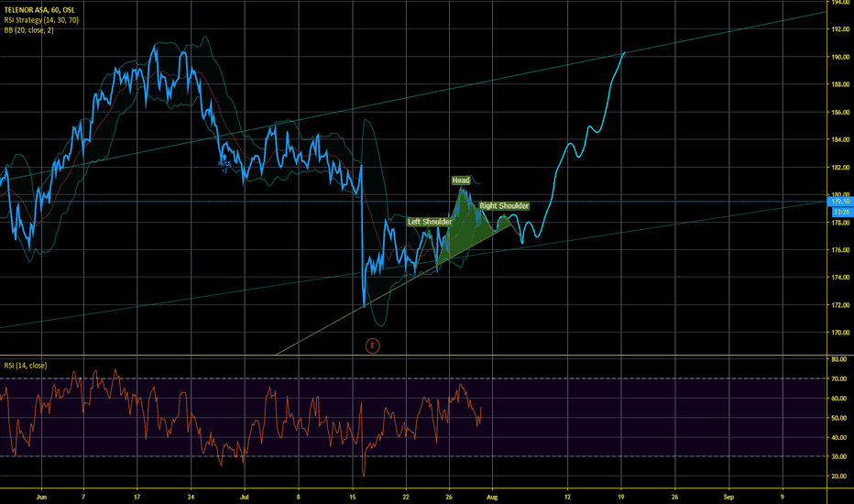The height and width of the screenshot is (504, 854).
Task: Click the current price tag 179.50
Action: click(840, 202)
